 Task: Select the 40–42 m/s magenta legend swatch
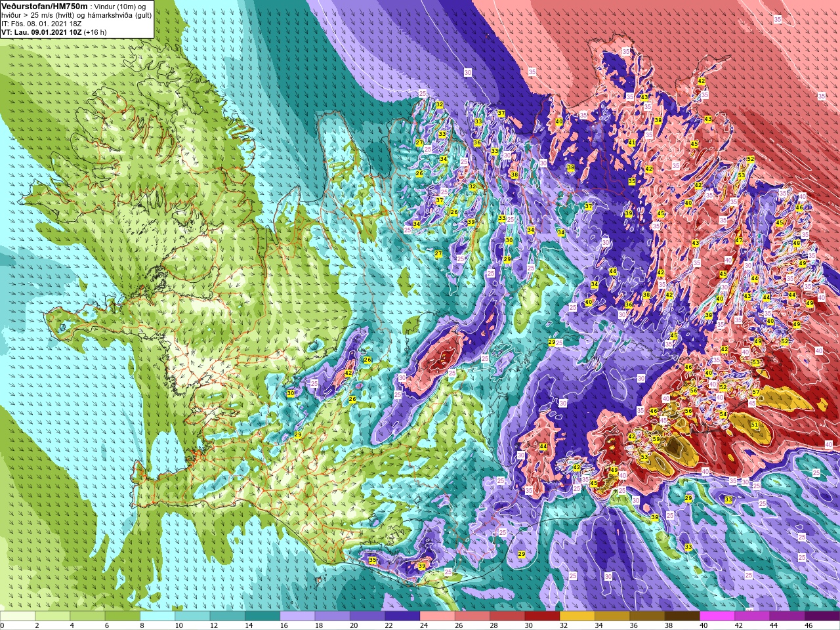pos(717,616)
